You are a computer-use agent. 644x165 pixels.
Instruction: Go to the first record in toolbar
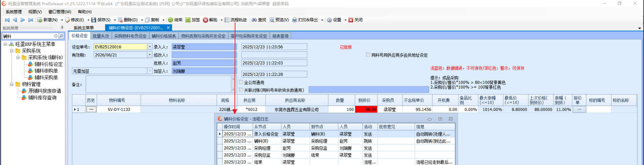click(7, 20)
